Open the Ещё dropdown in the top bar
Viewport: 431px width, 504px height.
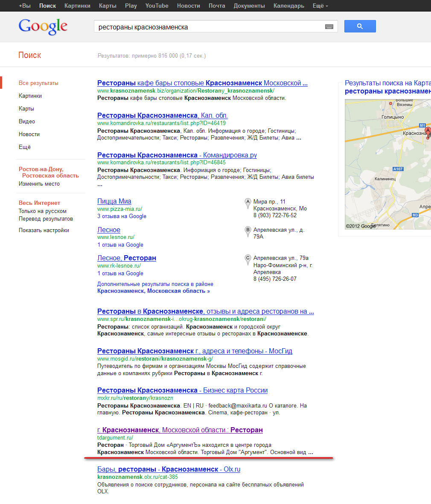pos(320,6)
